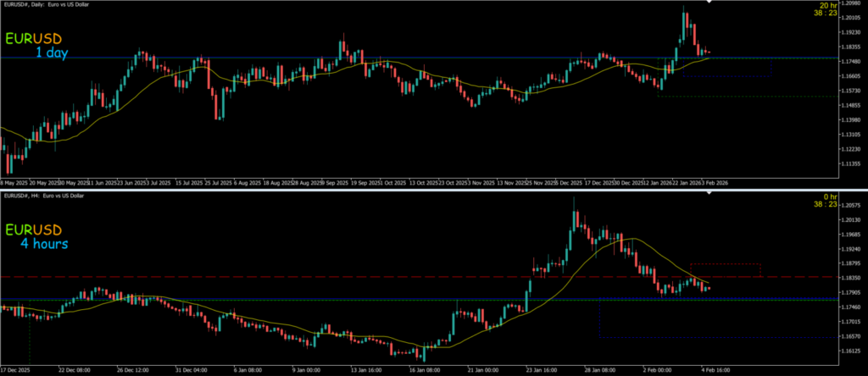Select the '4 hours' text label
The height and width of the screenshot is (376, 868).
point(45,244)
